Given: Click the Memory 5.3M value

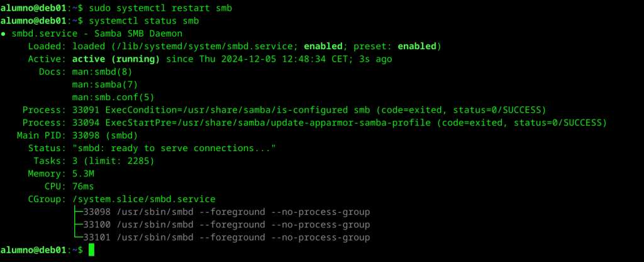Looking at the screenshot, I should coord(82,173).
